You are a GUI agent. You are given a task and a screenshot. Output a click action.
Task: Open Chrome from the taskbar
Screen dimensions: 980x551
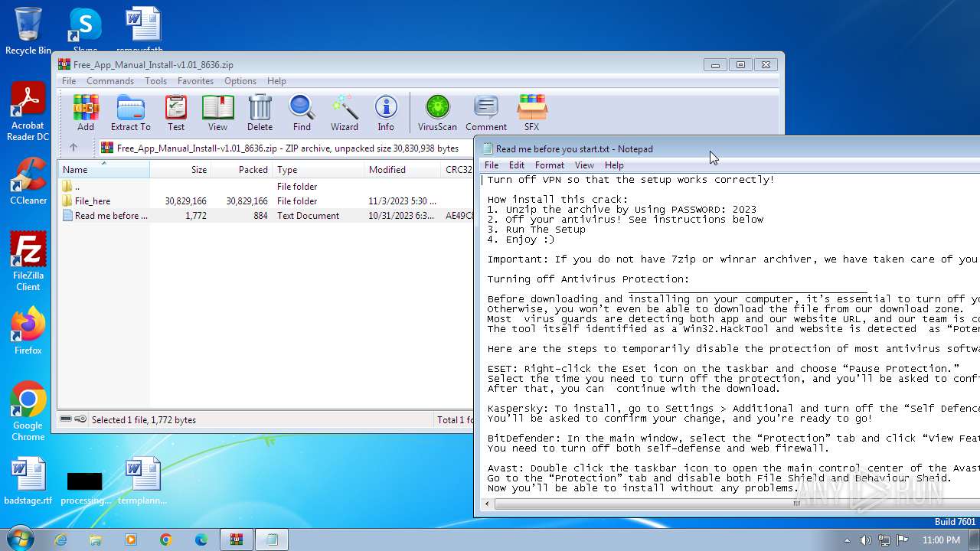pyautogui.click(x=166, y=540)
